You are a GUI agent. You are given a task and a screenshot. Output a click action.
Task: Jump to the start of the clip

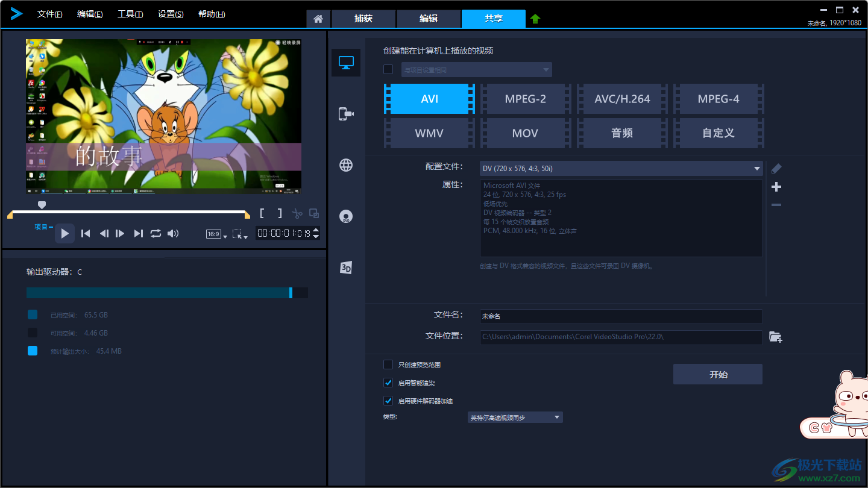[x=86, y=233]
